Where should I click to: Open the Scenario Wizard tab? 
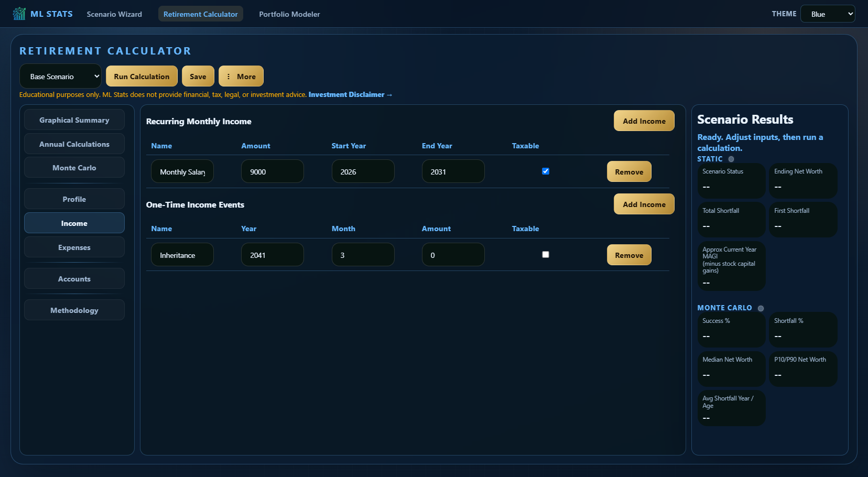[114, 14]
